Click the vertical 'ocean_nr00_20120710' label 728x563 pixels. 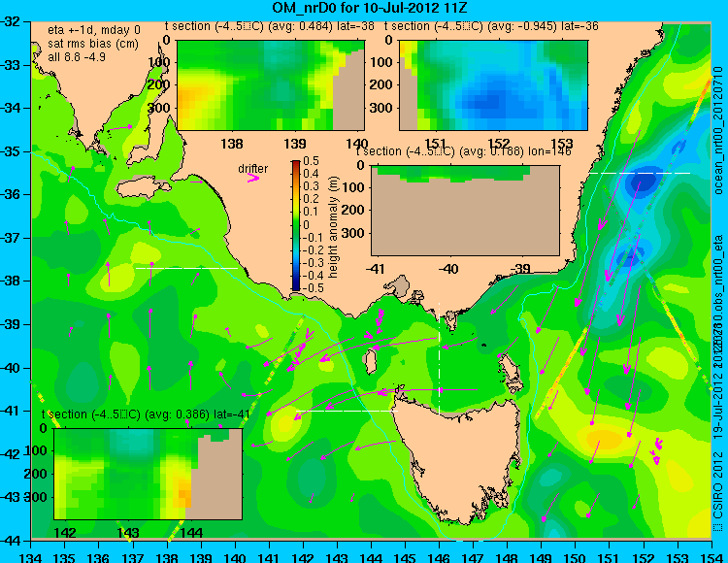(718, 131)
